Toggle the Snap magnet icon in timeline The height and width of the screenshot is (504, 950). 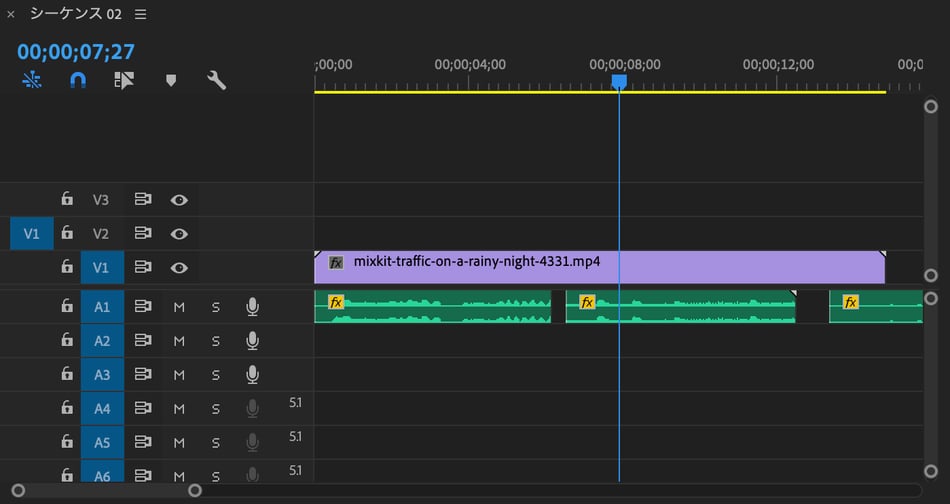tap(77, 81)
